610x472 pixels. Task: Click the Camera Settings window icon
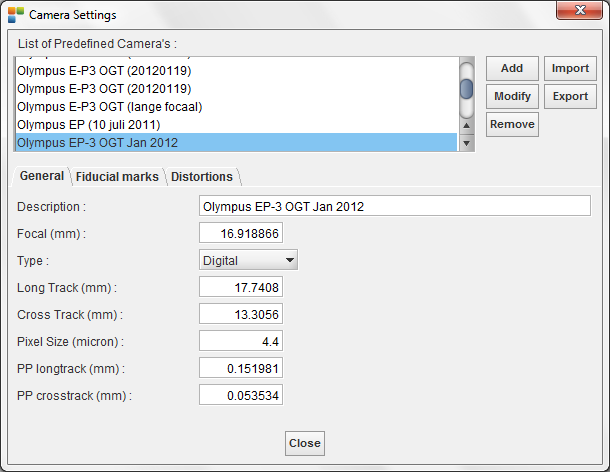(x=16, y=15)
